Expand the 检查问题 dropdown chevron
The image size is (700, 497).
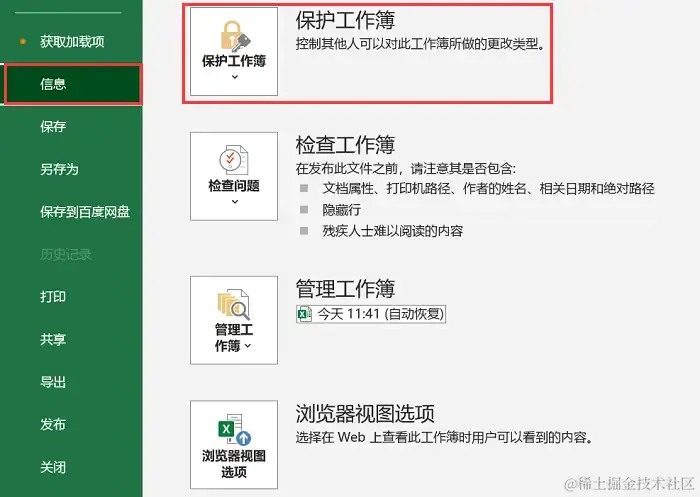pyautogui.click(x=235, y=202)
